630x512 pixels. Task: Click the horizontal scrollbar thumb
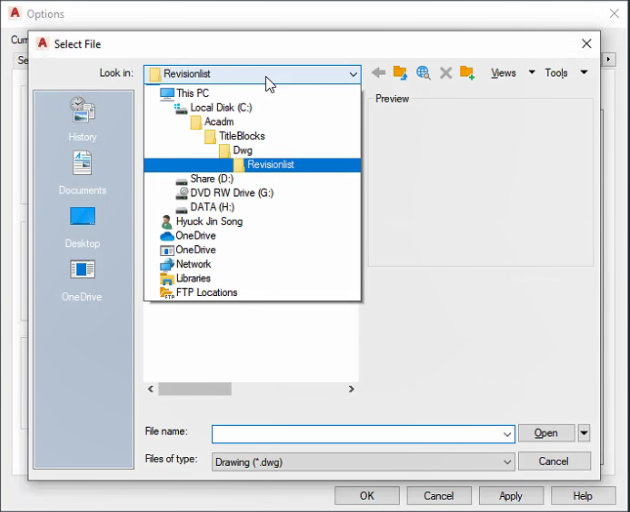195,389
